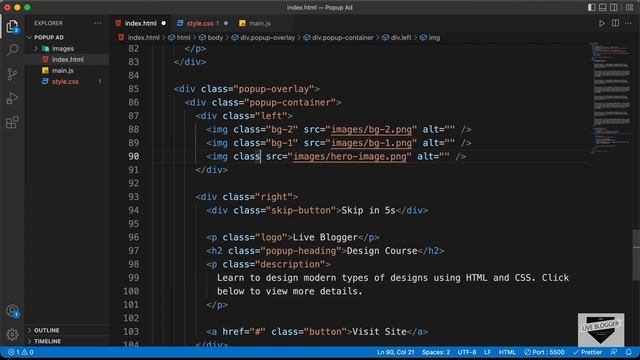Change the Spaces: 2 indentation setting
Viewport: 640px width, 360px height.
coord(436,352)
